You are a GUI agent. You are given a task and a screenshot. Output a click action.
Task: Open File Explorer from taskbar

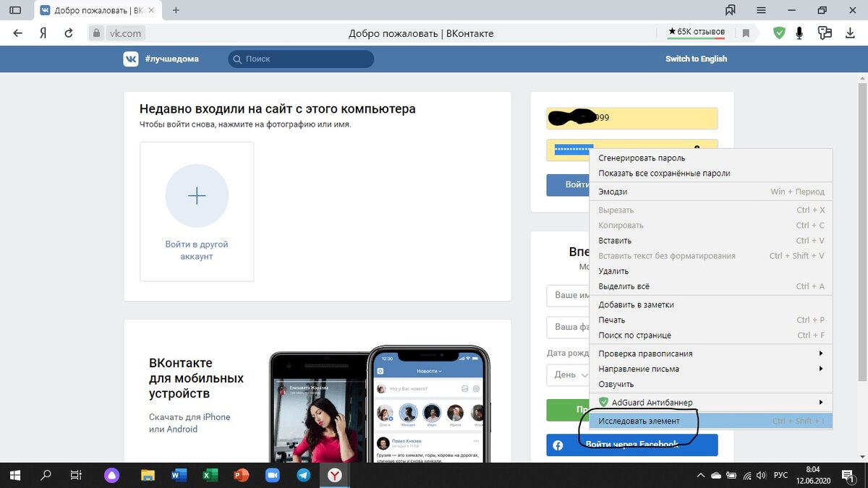pos(148,475)
